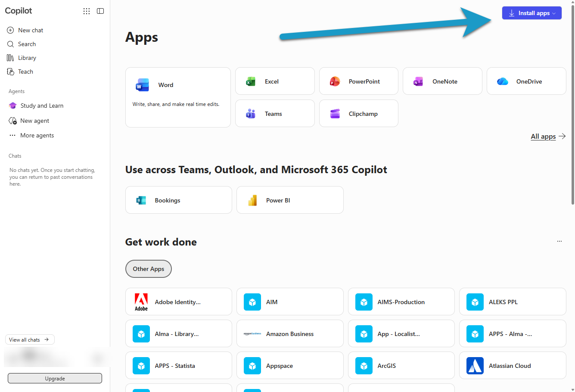Click the Word app icon

click(x=143, y=85)
